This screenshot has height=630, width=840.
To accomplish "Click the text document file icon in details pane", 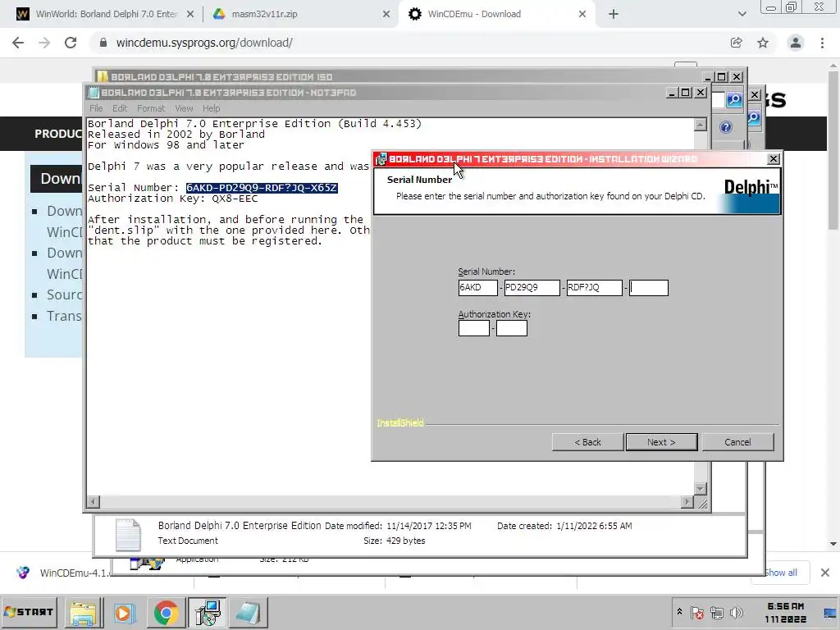I will pyautogui.click(x=128, y=535).
